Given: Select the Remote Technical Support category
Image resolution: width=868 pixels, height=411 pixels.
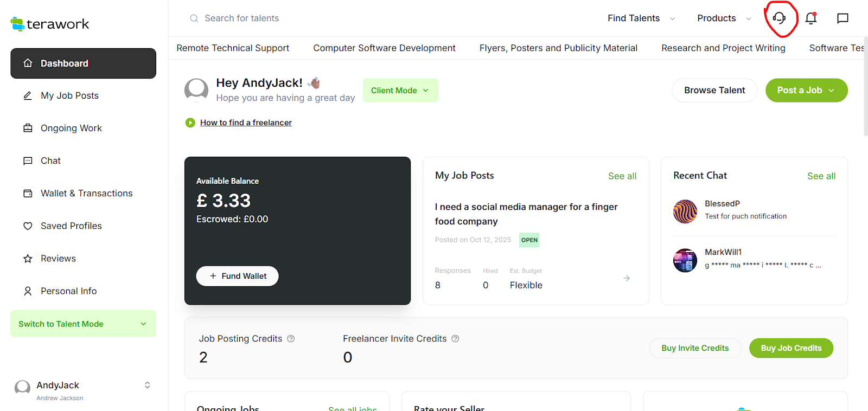Looking at the screenshot, I should [233, 48].
